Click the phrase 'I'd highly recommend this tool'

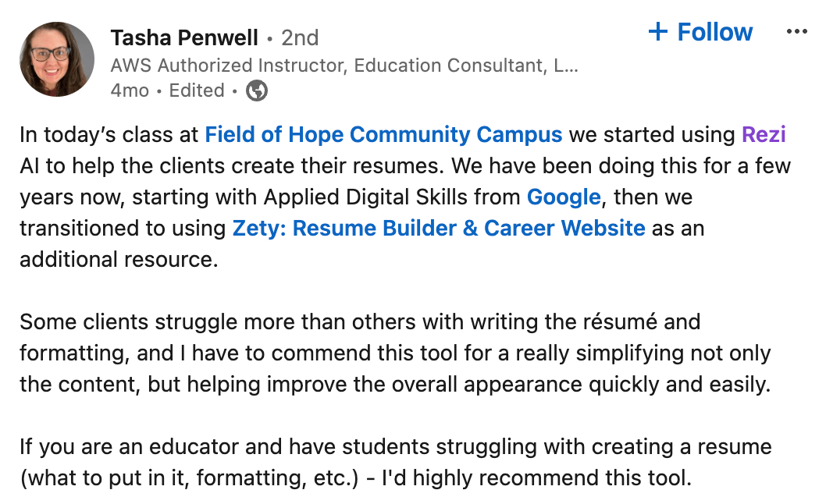(534, 478)
